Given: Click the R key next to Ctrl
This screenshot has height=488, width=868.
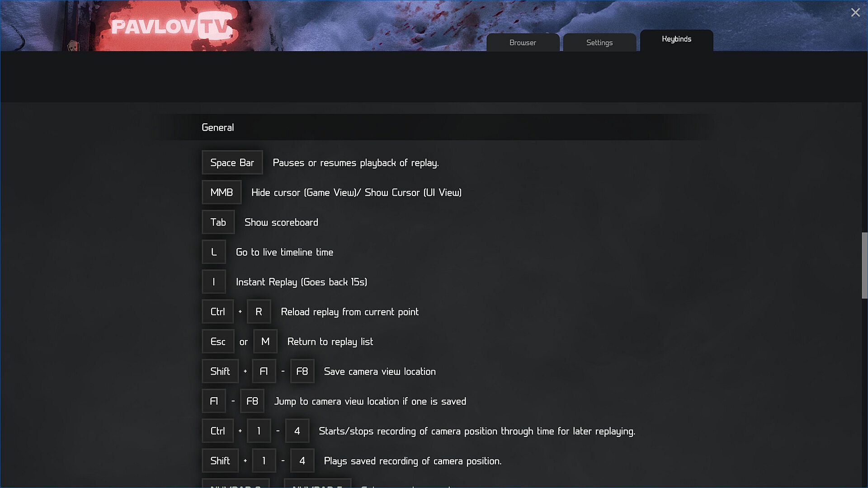Looking at the screenshot, I should pos(259,312).
